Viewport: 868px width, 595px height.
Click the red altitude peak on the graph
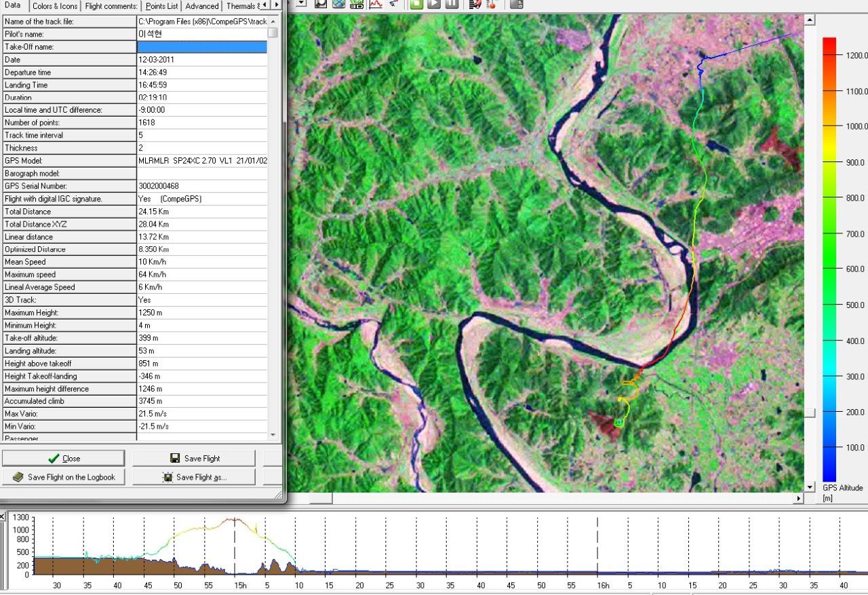(x=233, y=520)
